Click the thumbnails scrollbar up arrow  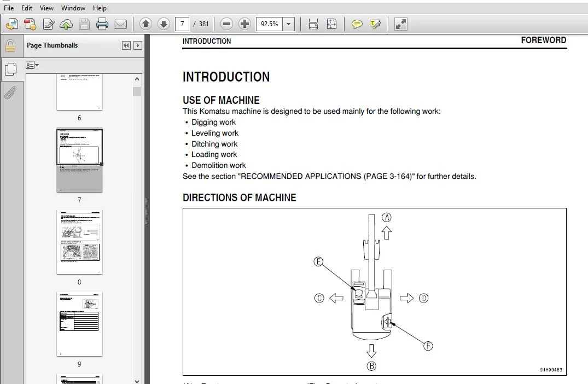[x=137, y=79]
